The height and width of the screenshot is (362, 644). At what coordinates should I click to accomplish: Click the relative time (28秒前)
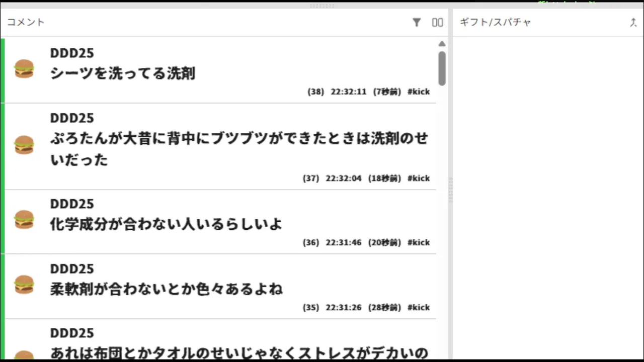tap(384, 308)
